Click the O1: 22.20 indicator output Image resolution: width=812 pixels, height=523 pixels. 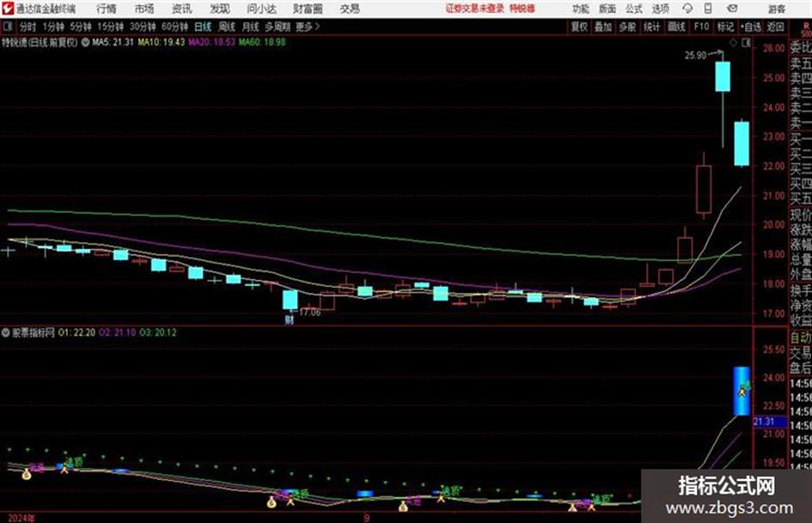pos(76,333)
